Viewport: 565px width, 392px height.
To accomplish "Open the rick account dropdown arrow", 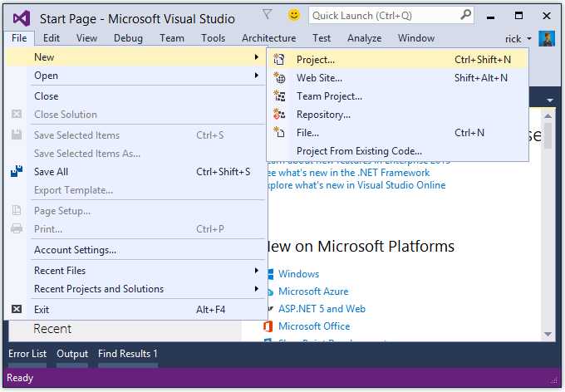I will point(529,38).
